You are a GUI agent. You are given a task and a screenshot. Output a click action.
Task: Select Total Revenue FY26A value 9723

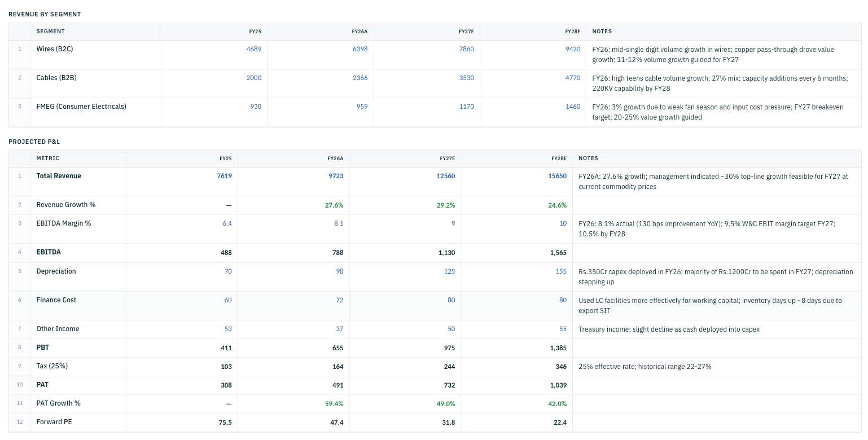(x=336, y=176)
